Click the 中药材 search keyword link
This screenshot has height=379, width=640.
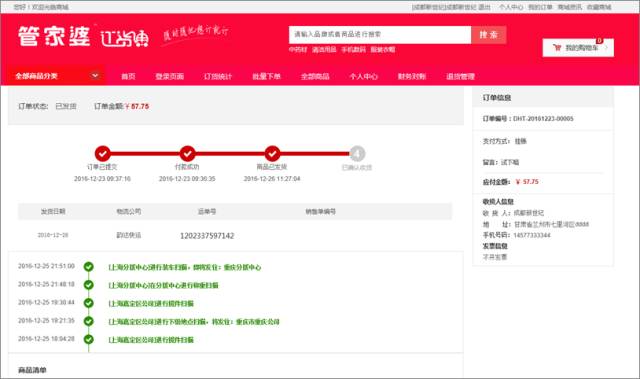click(298, 49)
